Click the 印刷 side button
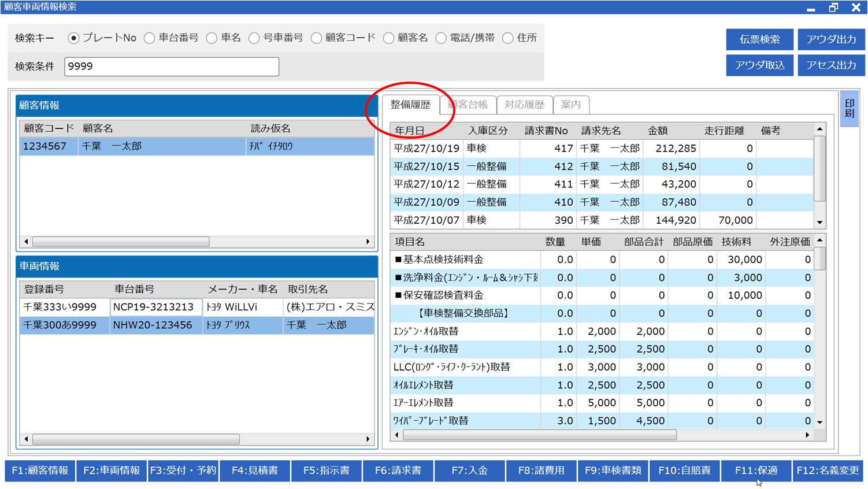The width and height of the screenshot is (868, 489). (850, 109)
